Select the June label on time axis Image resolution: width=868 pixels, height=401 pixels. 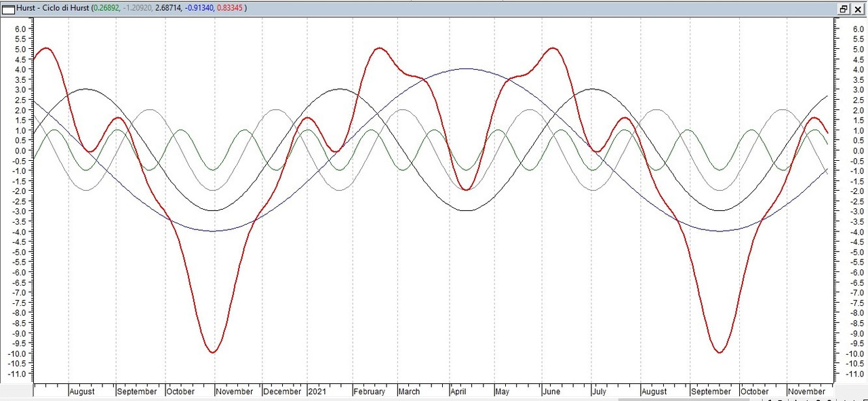click(552, 392)
